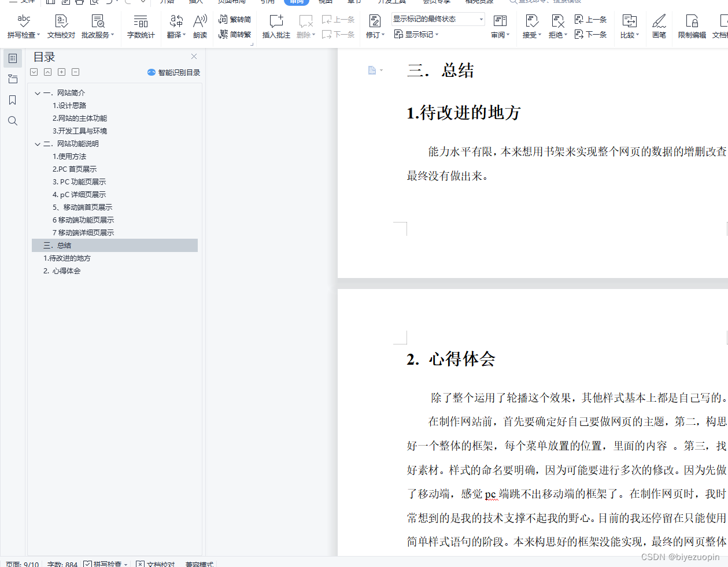Close the 目录 navigation panel

[194, 56]
